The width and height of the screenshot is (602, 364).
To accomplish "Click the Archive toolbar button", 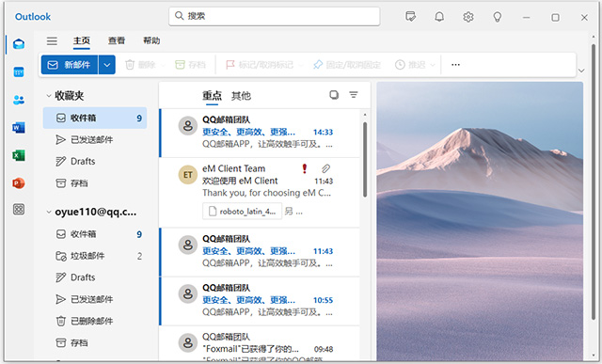I will pos(190,65).
